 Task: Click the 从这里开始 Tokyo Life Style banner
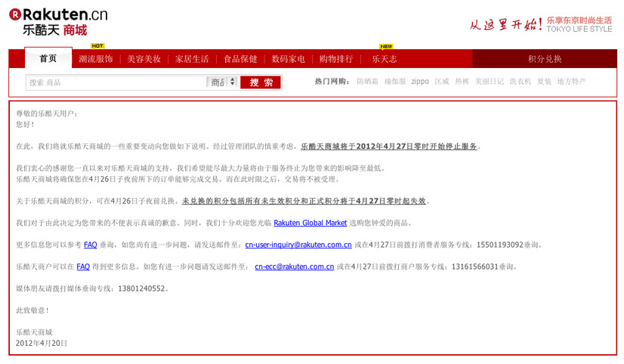click(540, 25)
